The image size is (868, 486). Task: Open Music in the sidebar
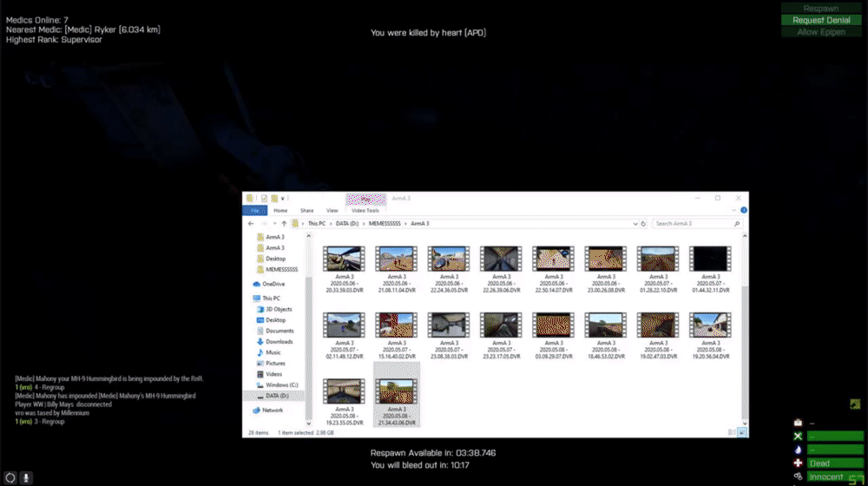268,352
